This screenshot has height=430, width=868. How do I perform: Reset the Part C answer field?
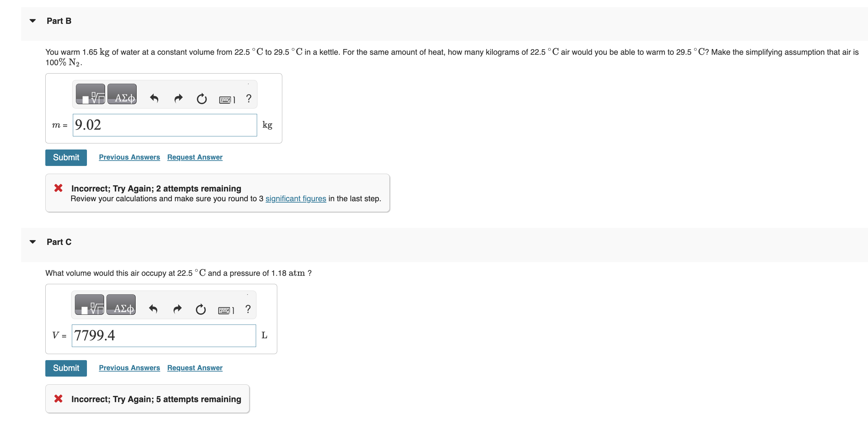tap(200, 310)
